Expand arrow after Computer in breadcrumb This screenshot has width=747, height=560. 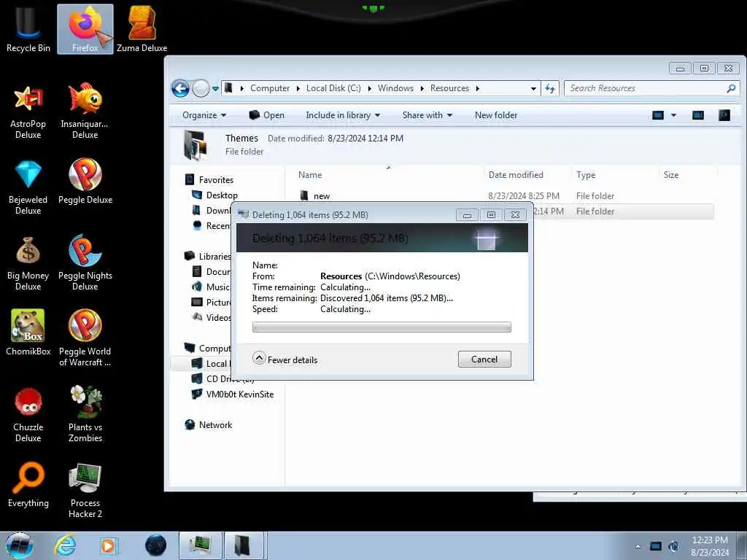click(298, 88)
